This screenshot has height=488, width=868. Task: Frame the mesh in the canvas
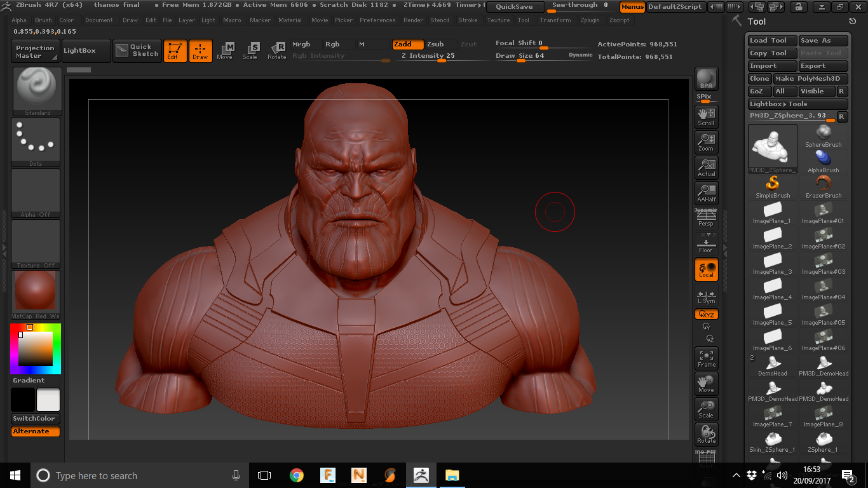pos(706,358)
